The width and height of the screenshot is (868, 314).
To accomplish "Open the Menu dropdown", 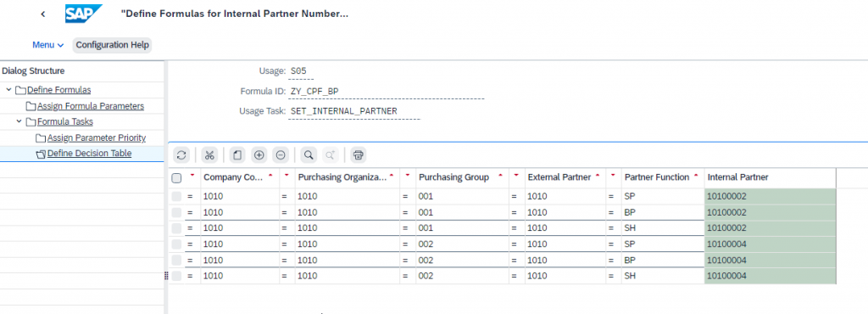I will point(48,45).
